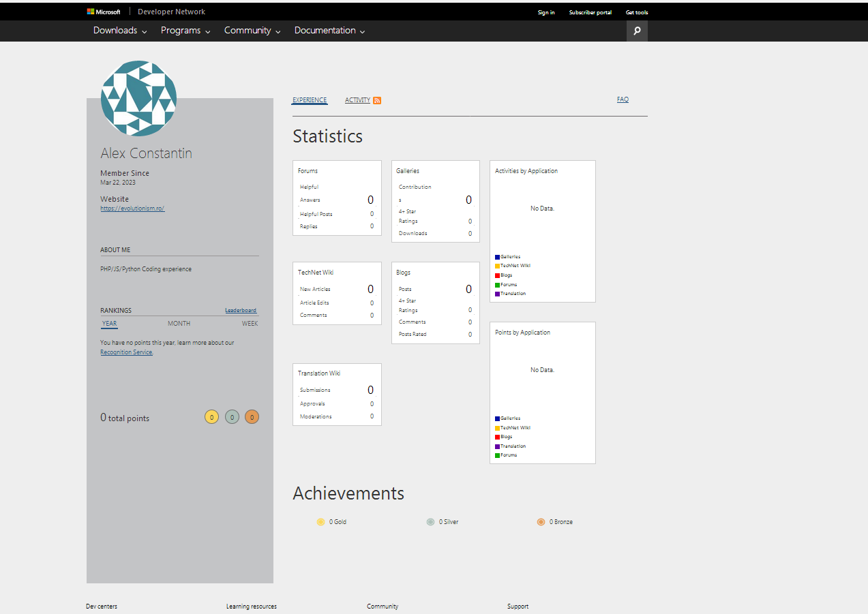This screenshot has width=868, height=614.
Task: Open the Recognition Service link
Action: 126,352
